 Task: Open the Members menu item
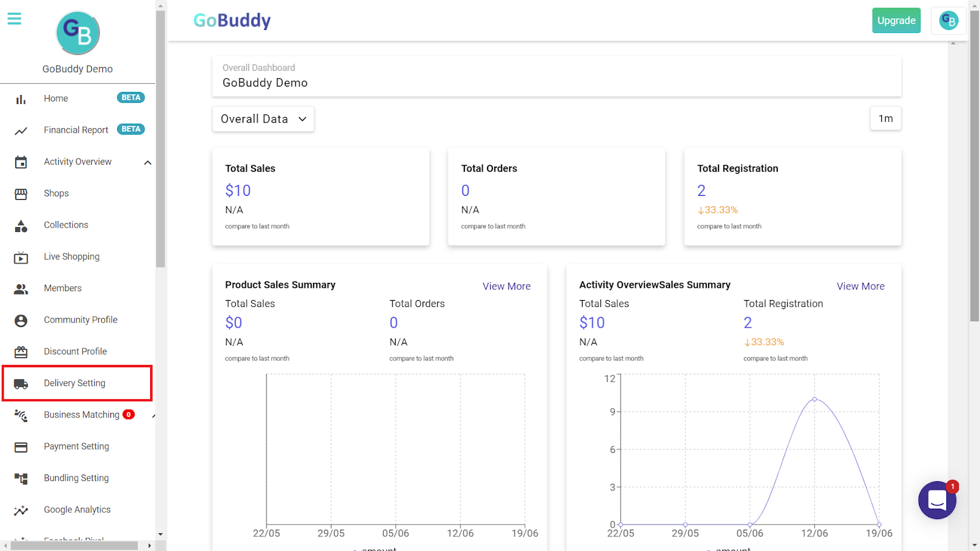click(62, 288)
